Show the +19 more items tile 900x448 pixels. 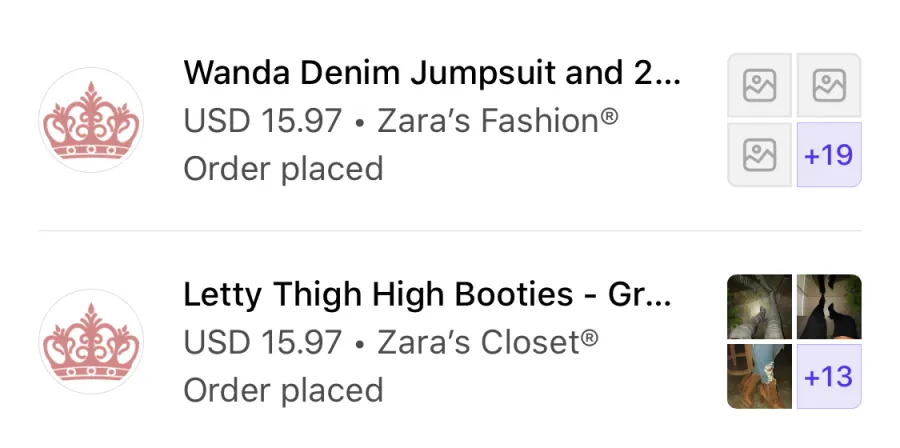click(829, 155)
